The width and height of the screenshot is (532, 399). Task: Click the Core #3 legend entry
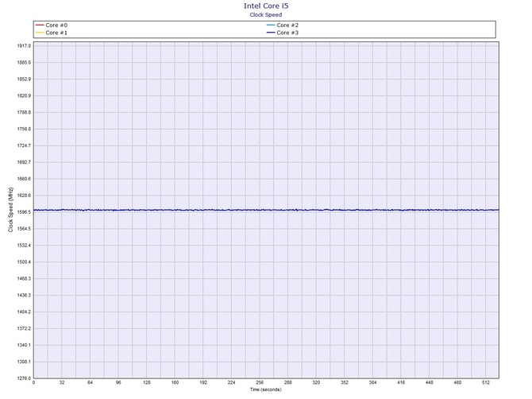pos(283,33)
